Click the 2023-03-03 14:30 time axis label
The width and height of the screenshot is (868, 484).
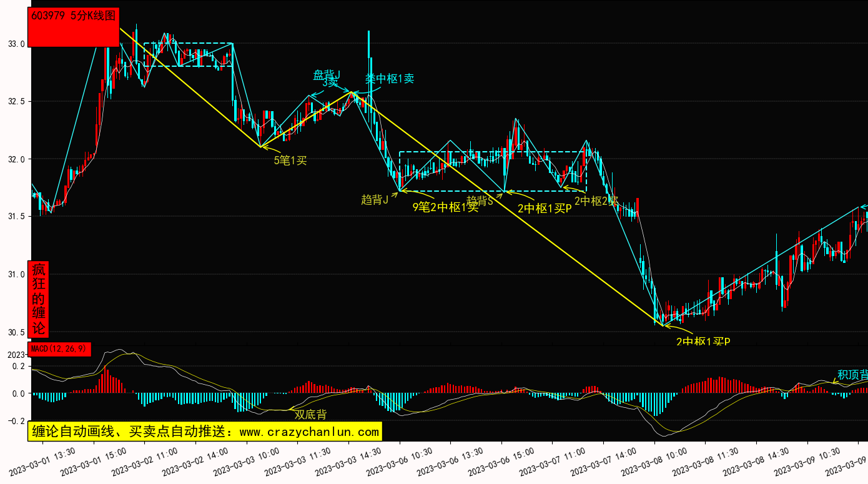(345, 462)
